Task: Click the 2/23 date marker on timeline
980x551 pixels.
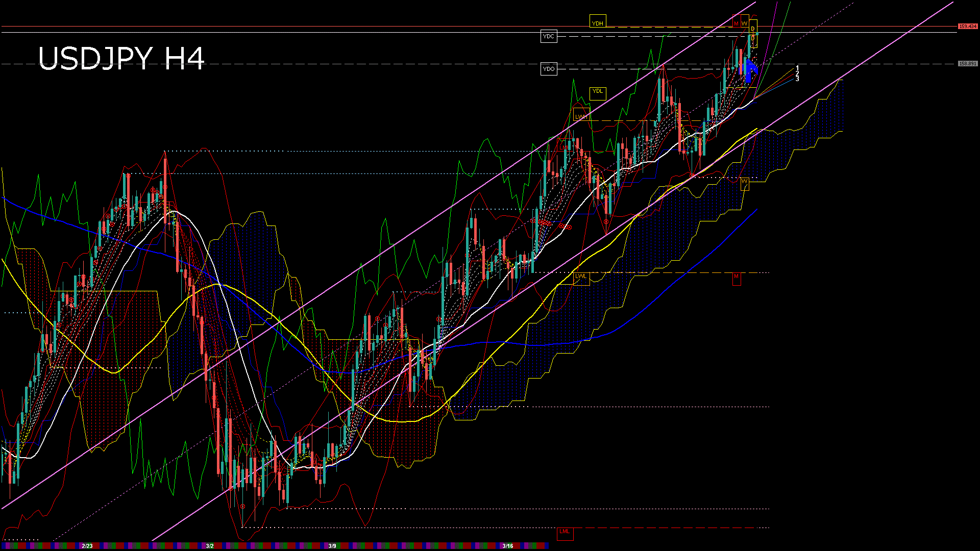Action: [87, 546]
